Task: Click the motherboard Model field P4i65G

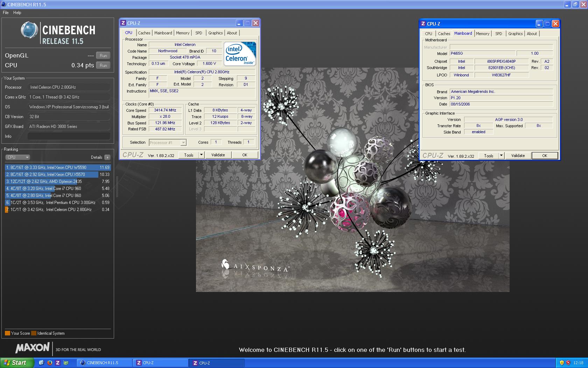Action: pyautogui.click(x=482, y=53)
